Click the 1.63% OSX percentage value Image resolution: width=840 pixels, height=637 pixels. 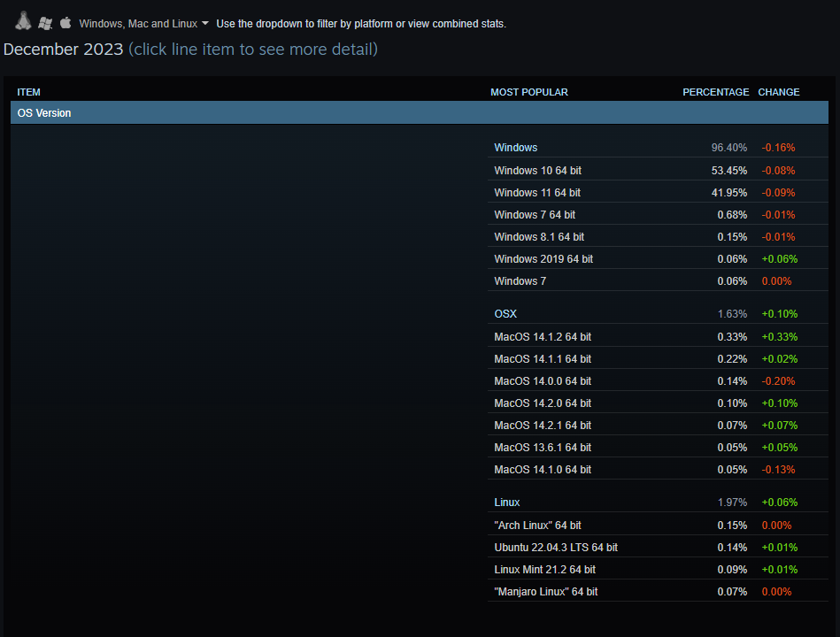click(x=732, y=314)
